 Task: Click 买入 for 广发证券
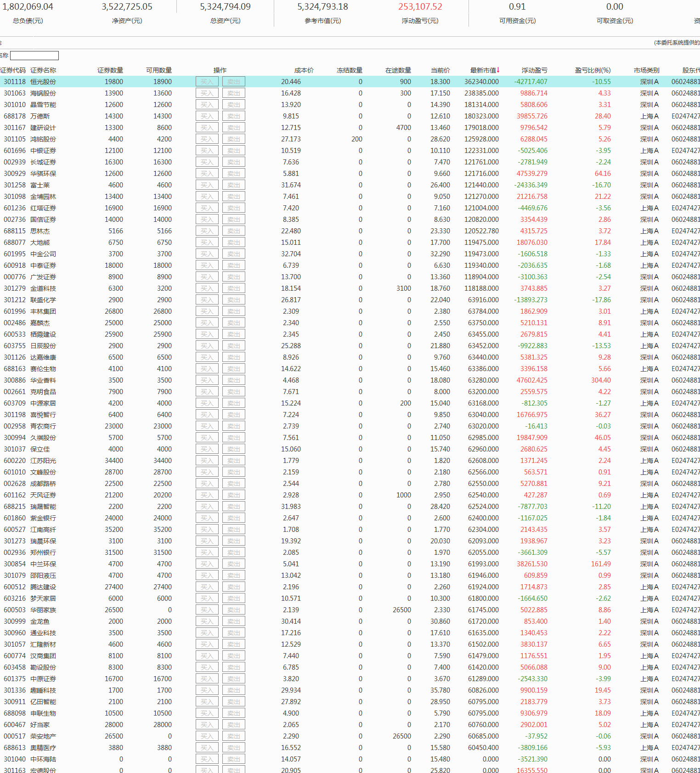[207, 277]
